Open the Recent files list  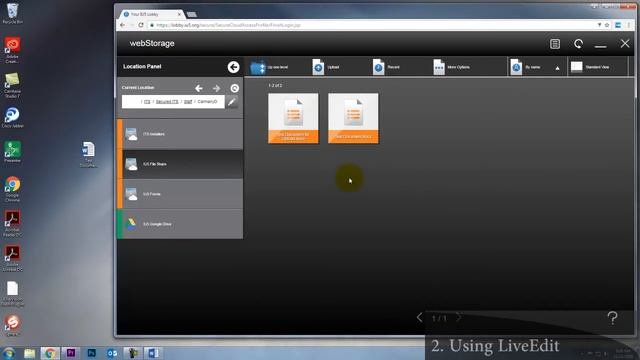tap(386, 67)
